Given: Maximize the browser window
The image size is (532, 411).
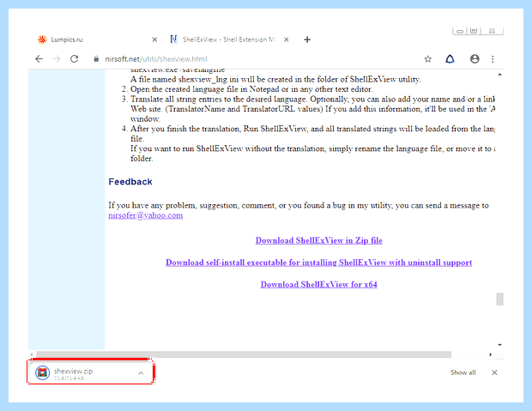Looking at the screenshot, I should [x=474, y=31].
